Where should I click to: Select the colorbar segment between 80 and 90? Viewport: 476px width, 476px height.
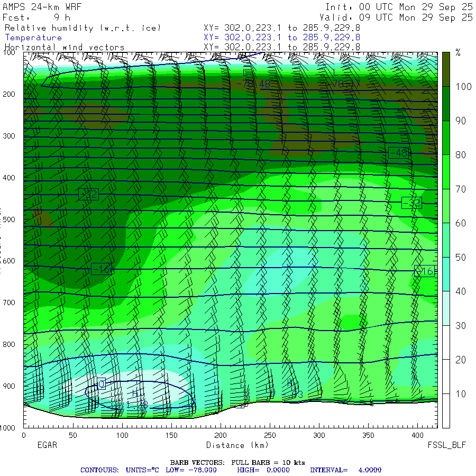coord(446,138)
